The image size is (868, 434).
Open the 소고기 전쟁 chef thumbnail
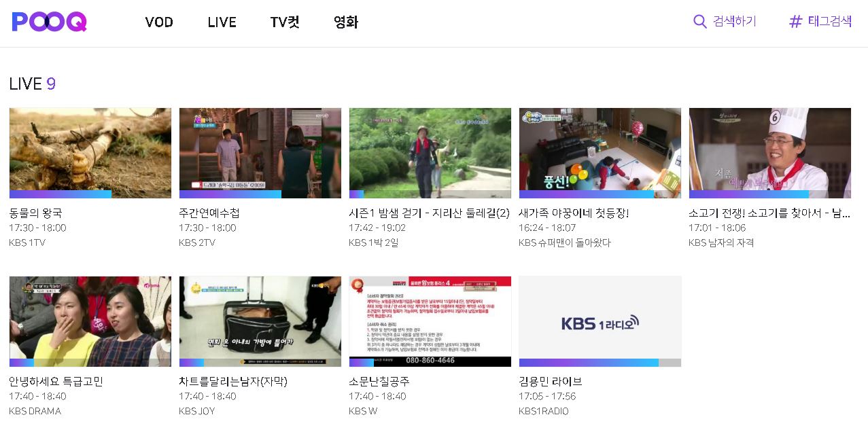coord(770,153)
